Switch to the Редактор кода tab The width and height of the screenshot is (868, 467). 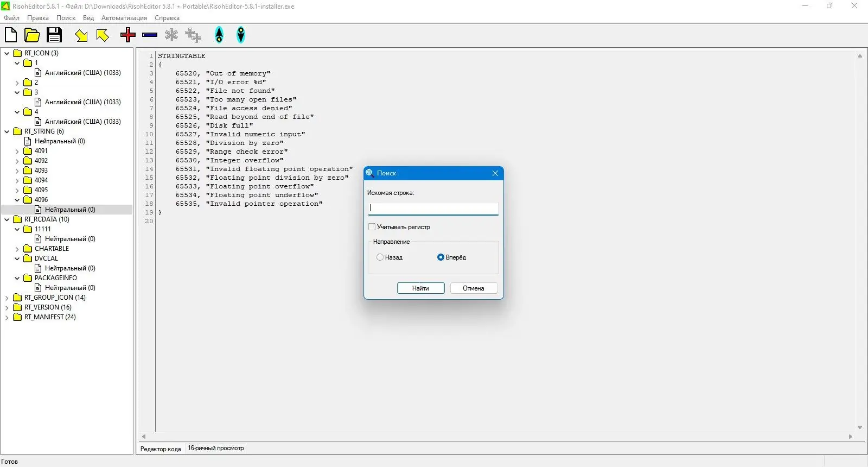coord(161,449)
